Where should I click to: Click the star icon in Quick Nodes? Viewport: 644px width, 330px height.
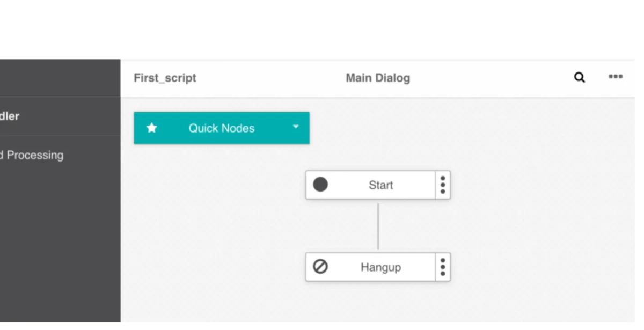coord(152,128)
